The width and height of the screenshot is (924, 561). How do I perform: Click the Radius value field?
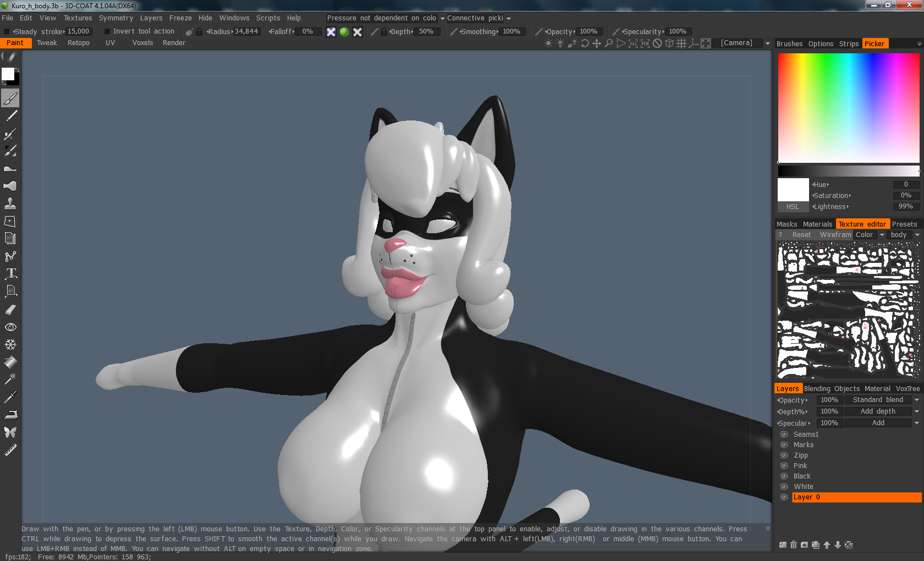pos(246,31)
